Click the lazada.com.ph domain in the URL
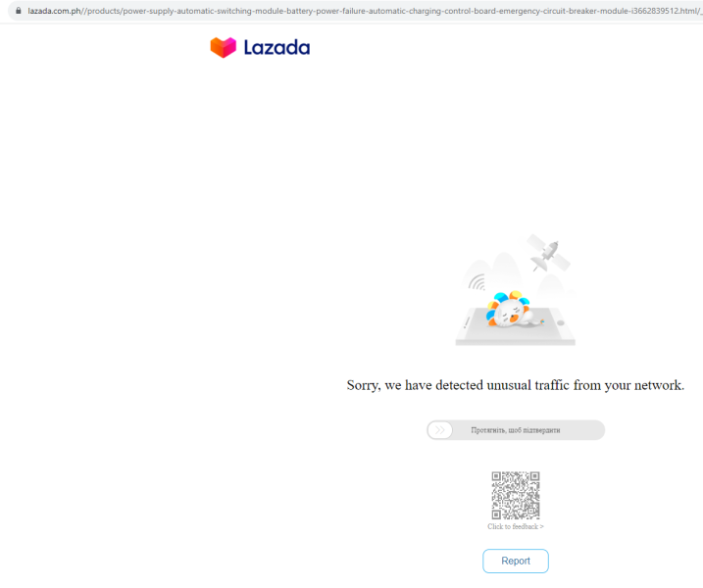Viewport: 703px width, 588px height. point(54,11)
